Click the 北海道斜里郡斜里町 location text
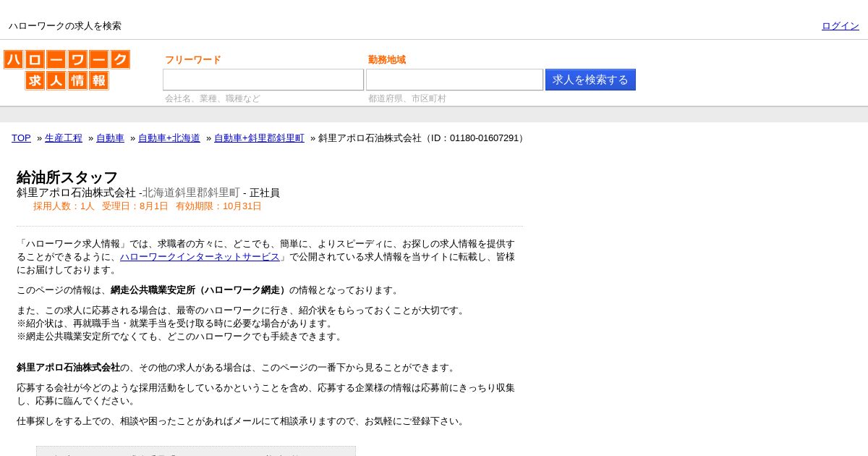The height and width of the screenshot is (456, 868). pos(191,193)
